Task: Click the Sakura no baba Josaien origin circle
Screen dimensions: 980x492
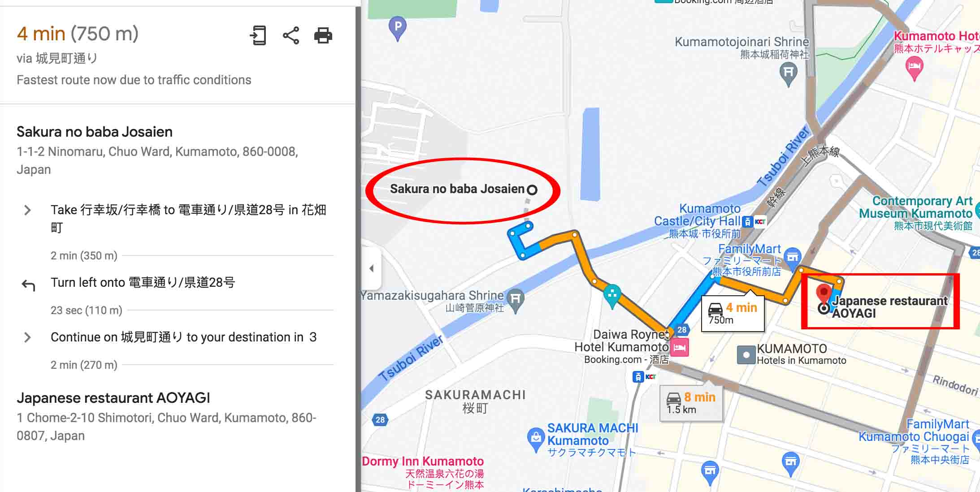Action: (x=532, y=190)
